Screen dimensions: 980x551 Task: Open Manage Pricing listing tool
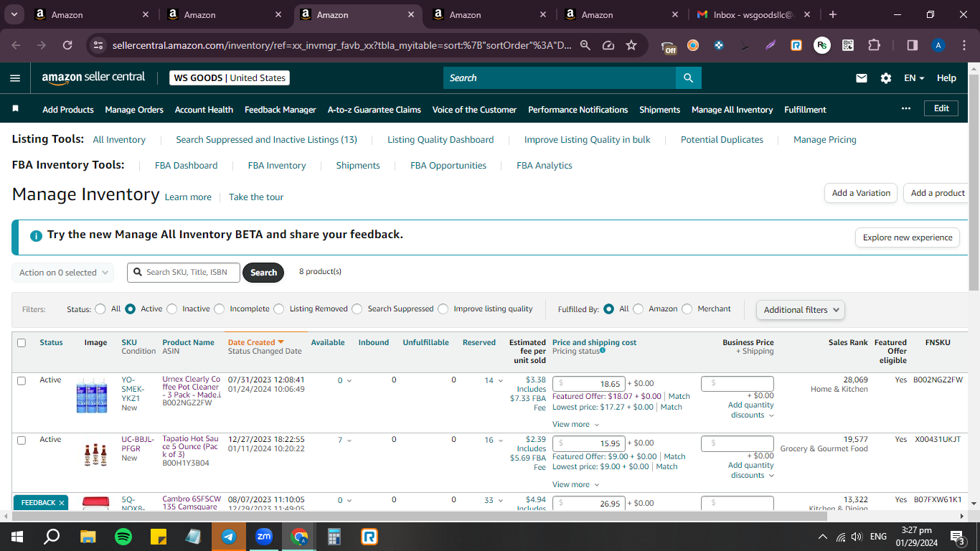[x=825, y=140]
